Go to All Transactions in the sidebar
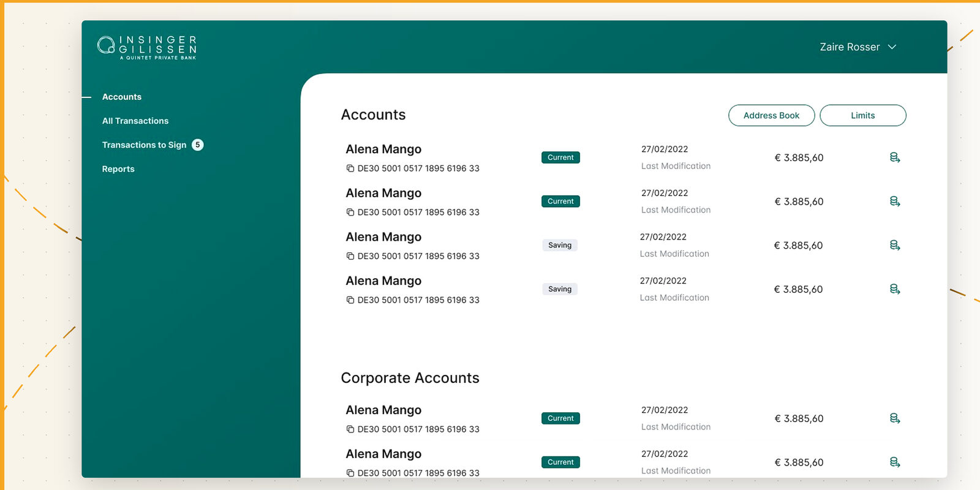 click(x=135, y=121)
